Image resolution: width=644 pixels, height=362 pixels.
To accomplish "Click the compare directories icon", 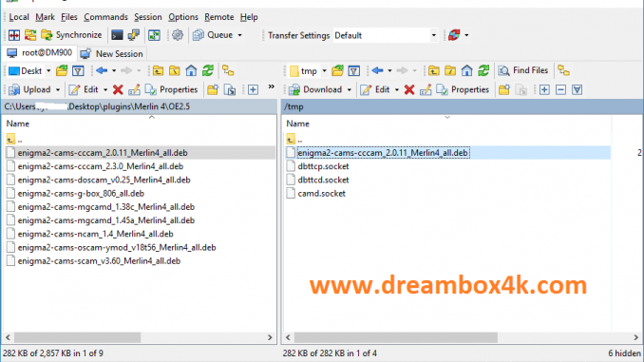I will point(14,35).
